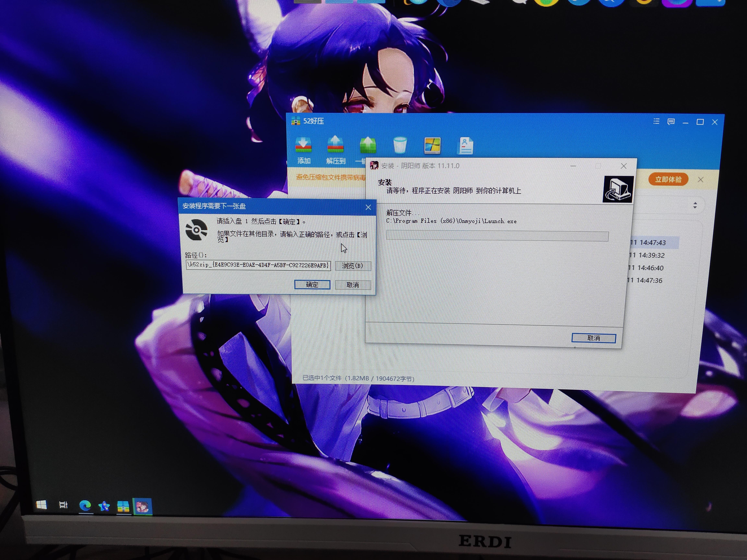Click the green one-click extract icon

click(368, 146)
